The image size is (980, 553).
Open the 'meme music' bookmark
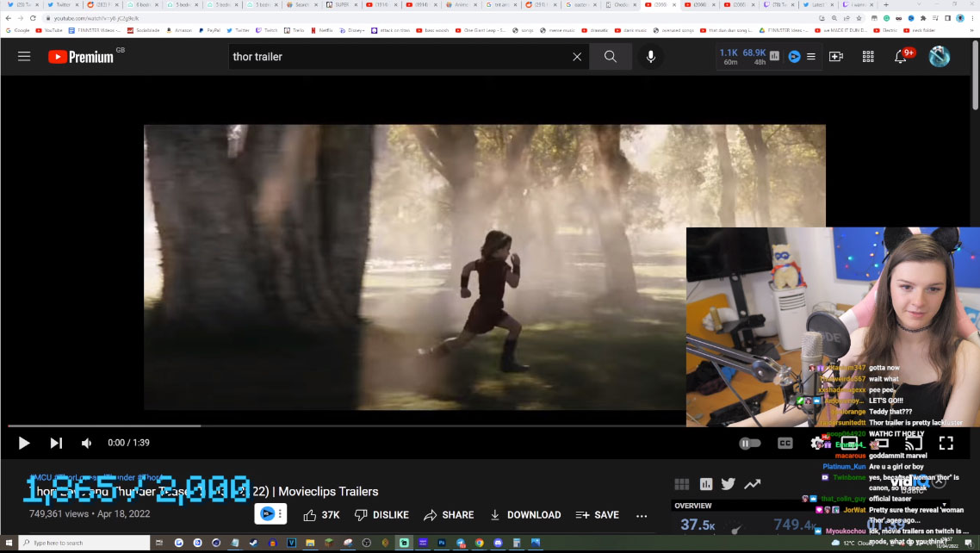557,30
